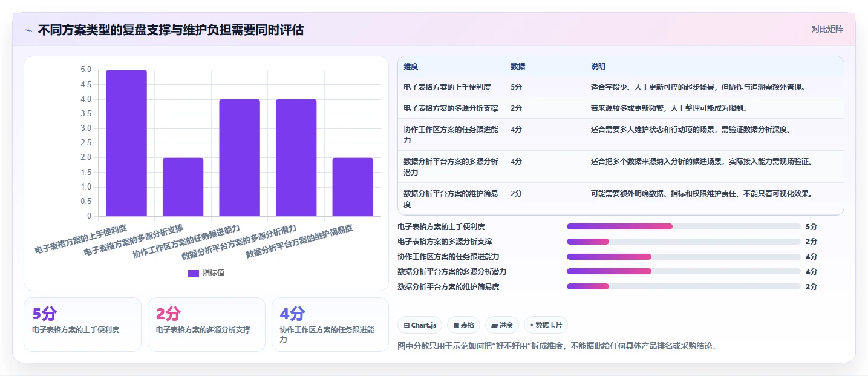
Task: Click progress list label 协作工作区方案的任务跟进能力
Action: point(448,257)
